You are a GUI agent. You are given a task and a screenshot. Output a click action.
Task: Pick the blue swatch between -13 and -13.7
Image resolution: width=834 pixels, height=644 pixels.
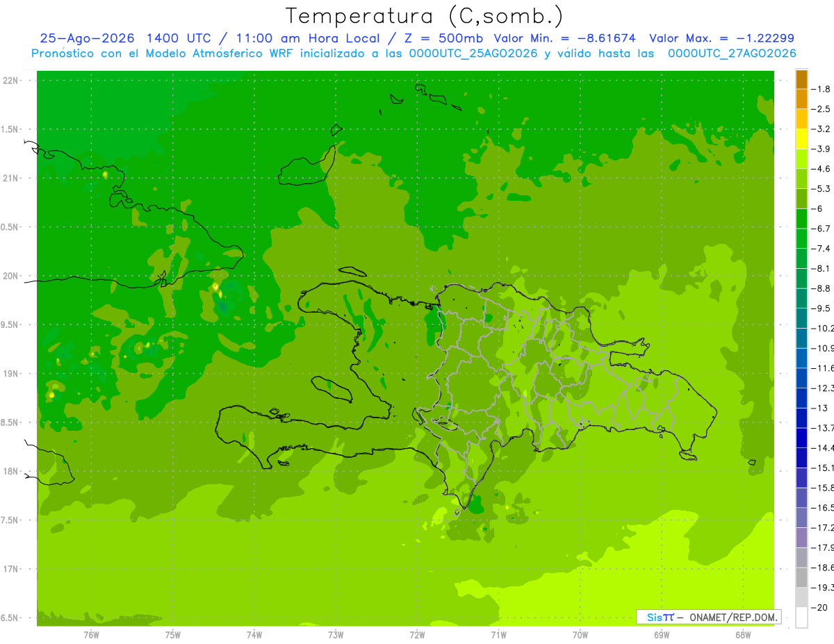[801, 418]
